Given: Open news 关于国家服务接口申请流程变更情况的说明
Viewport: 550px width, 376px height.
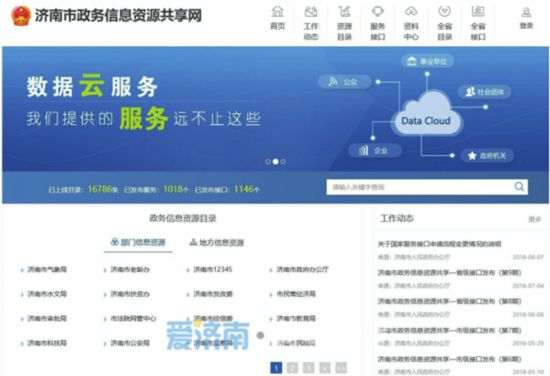Looking at the screenshot, I should 439,244.
